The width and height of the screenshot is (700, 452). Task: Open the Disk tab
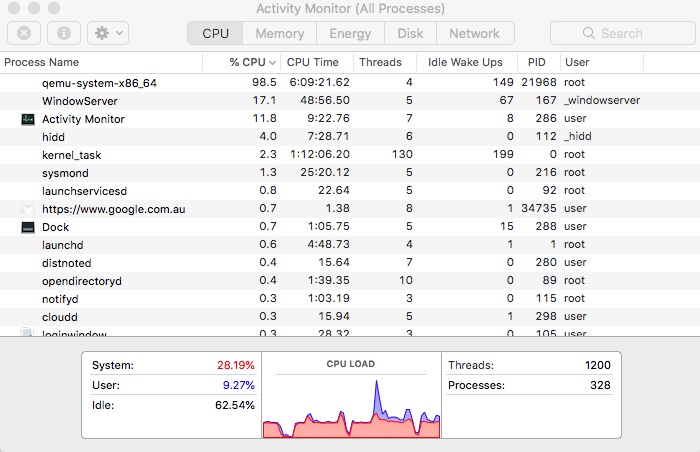(x=410, y=33)
